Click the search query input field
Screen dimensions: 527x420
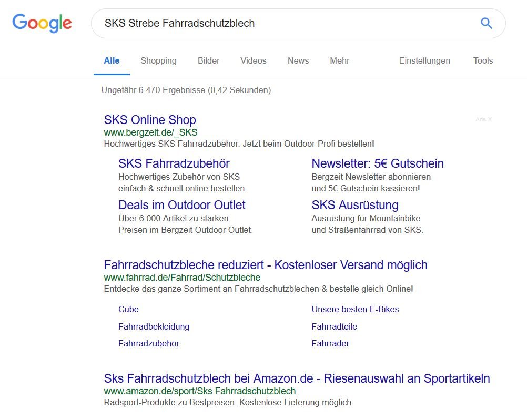[x=284, y=23]
